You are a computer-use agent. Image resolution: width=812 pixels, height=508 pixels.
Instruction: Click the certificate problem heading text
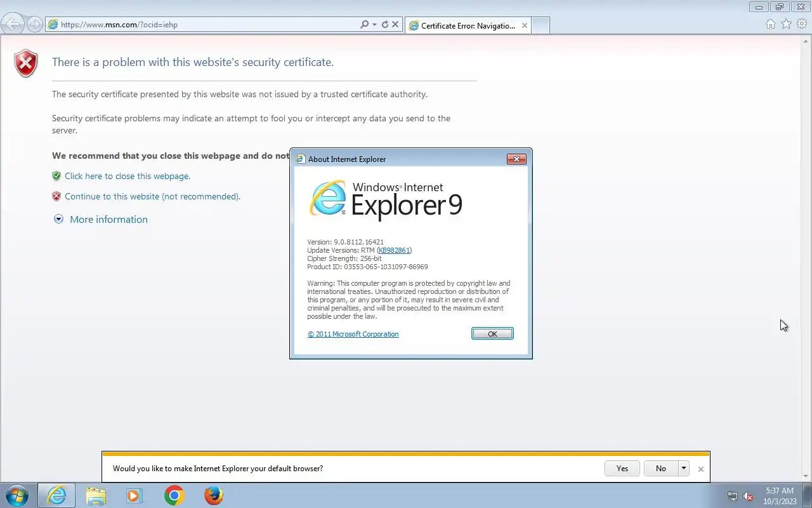click(193, 62)
